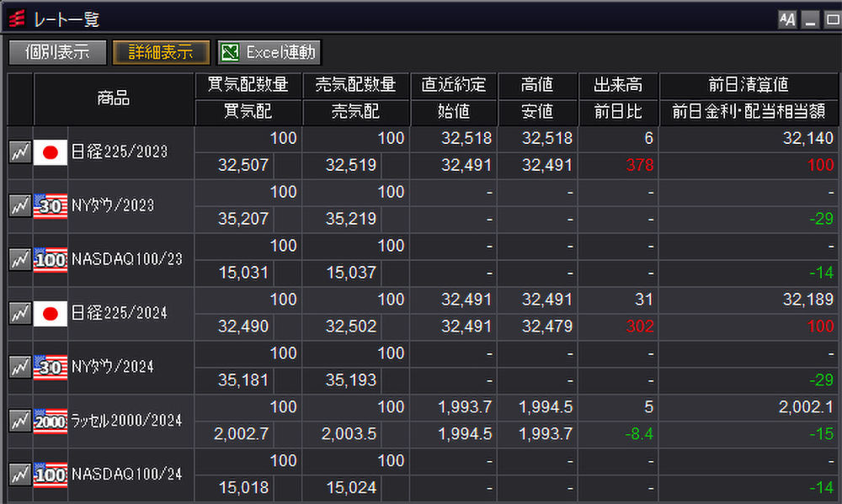
Task: Click bid price 32,490 for 日経225/2024
Action: point(243,326)
